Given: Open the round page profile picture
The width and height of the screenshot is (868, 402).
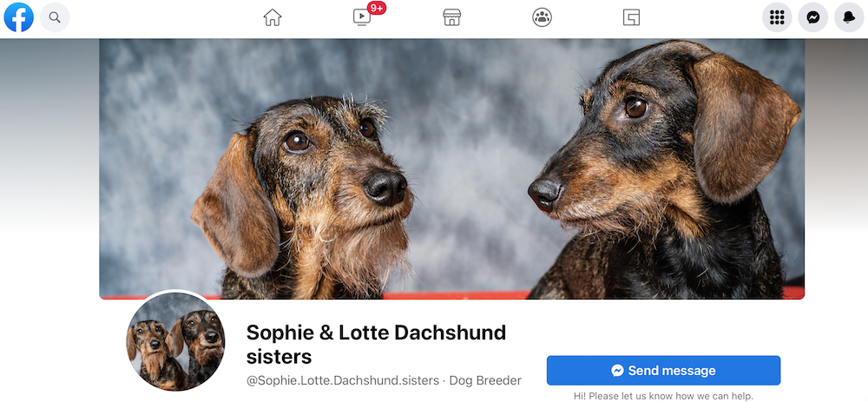Looking at the screenshot, I should [175, 340].
